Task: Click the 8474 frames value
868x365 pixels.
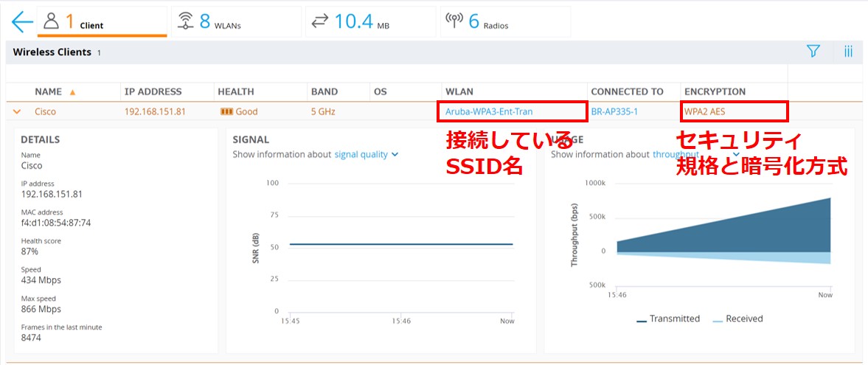Action: tap(31, 338)
